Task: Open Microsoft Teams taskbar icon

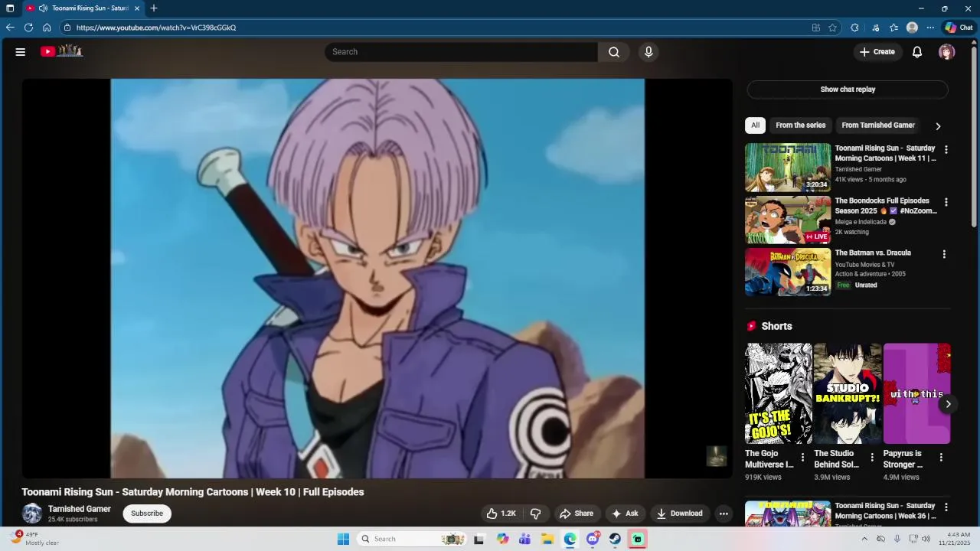Action: (x=524, y=539)
